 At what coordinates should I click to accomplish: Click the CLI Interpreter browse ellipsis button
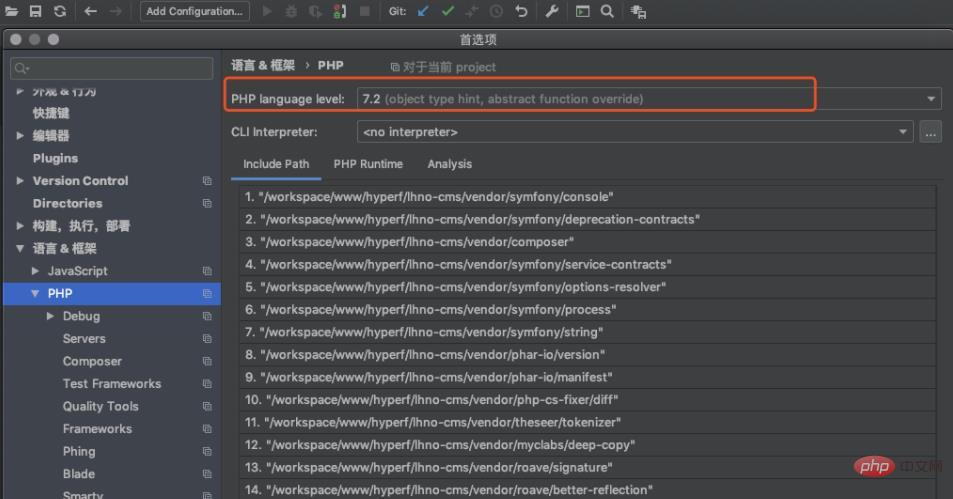tap(930, 132)
